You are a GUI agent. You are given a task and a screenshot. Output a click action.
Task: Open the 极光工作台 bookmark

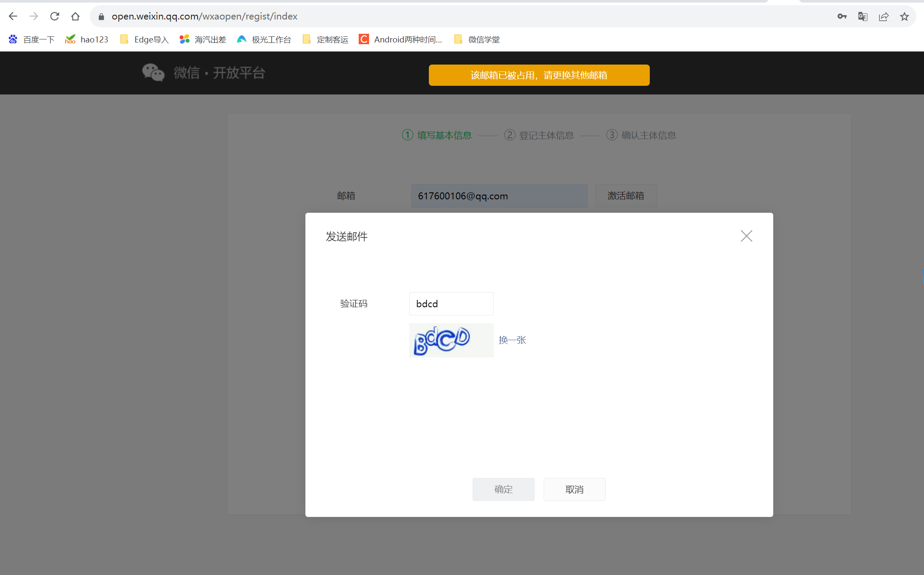pyautogui.click(x=264, y=39)
